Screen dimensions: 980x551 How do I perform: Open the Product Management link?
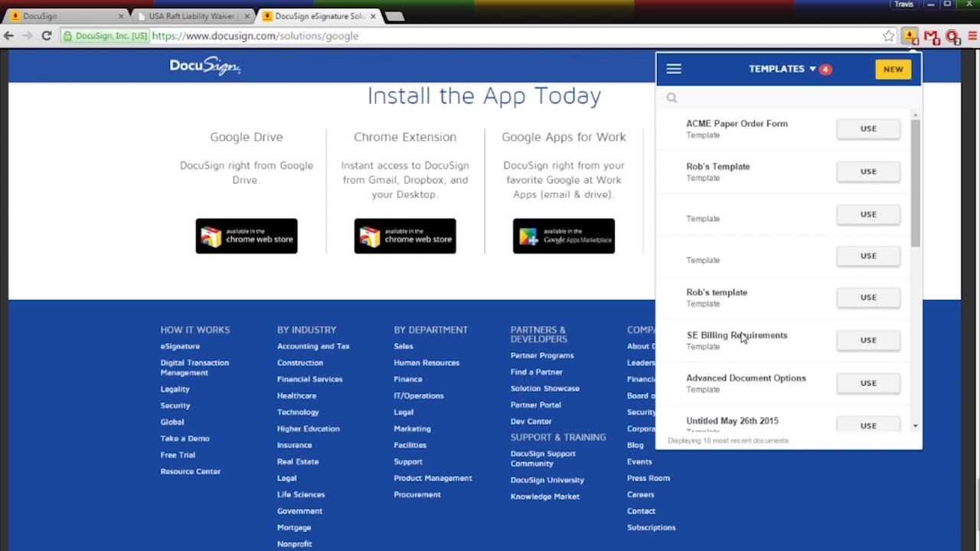[433, 478]
